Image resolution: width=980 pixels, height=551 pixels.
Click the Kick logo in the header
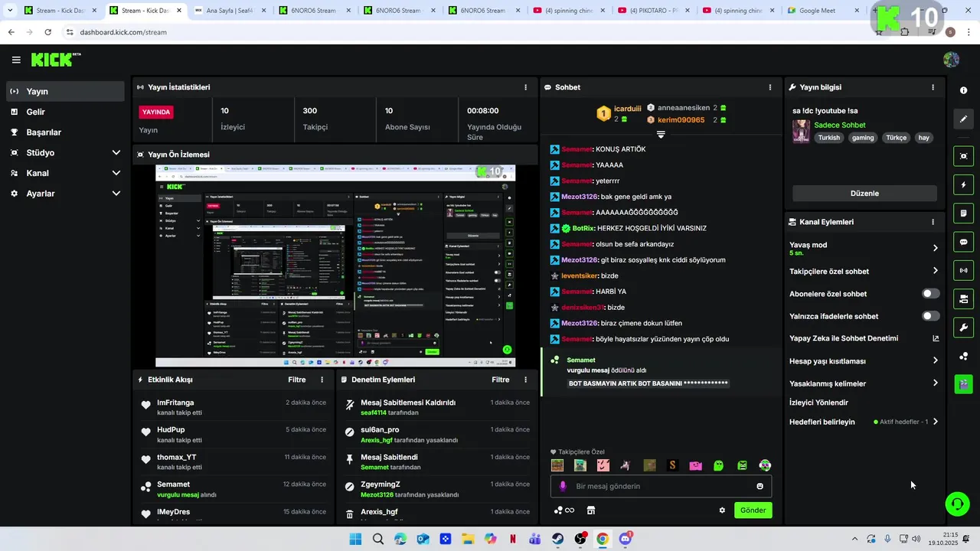coord(55,60)
